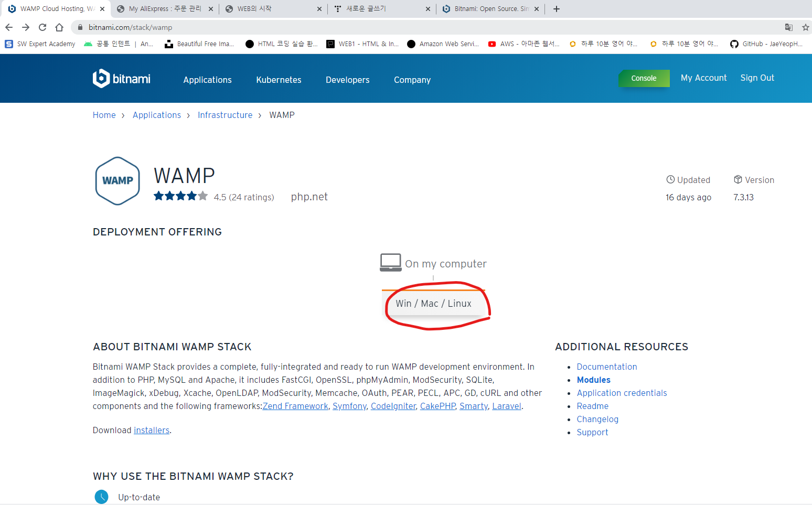Follow the CakePHP link
This screenshot has width=812, height=505.
pos(437,406)
